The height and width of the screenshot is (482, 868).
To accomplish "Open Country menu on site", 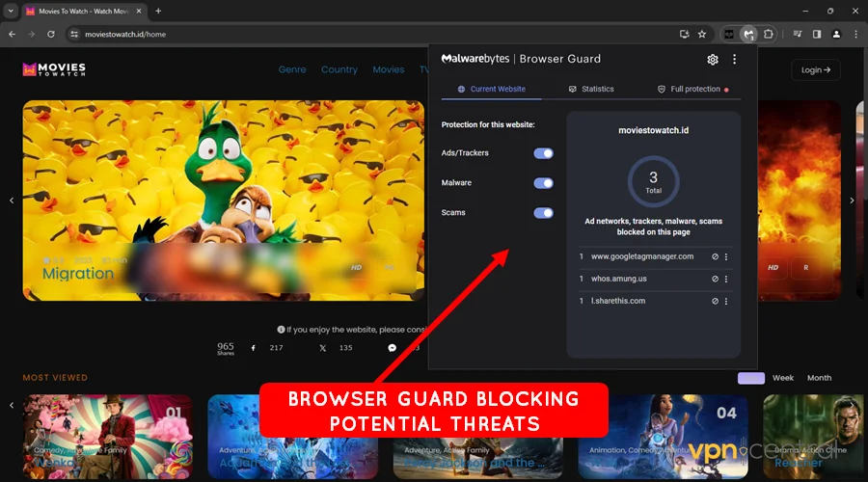I will (x=339, y=69).
